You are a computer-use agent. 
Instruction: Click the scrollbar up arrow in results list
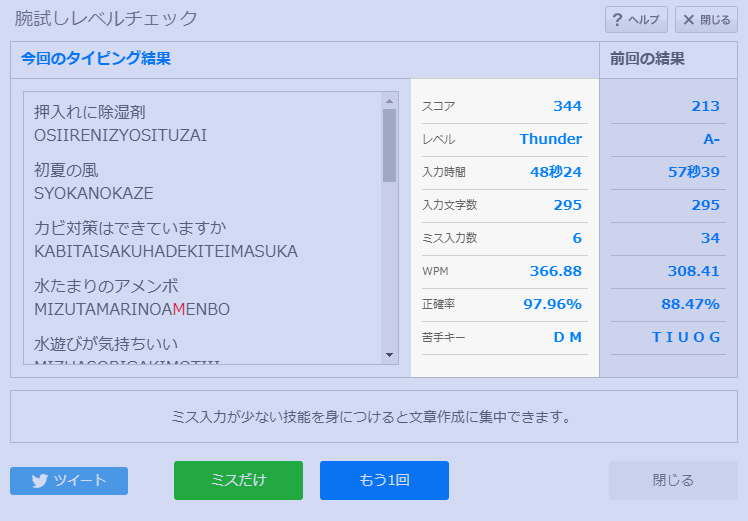pos(389,101)
